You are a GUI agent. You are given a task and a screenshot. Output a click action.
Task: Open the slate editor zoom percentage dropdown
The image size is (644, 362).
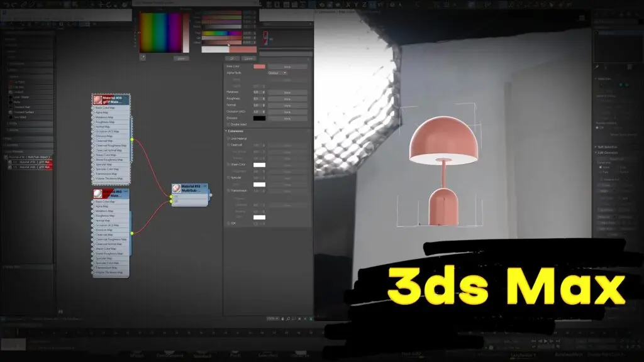tap(273, 319)
